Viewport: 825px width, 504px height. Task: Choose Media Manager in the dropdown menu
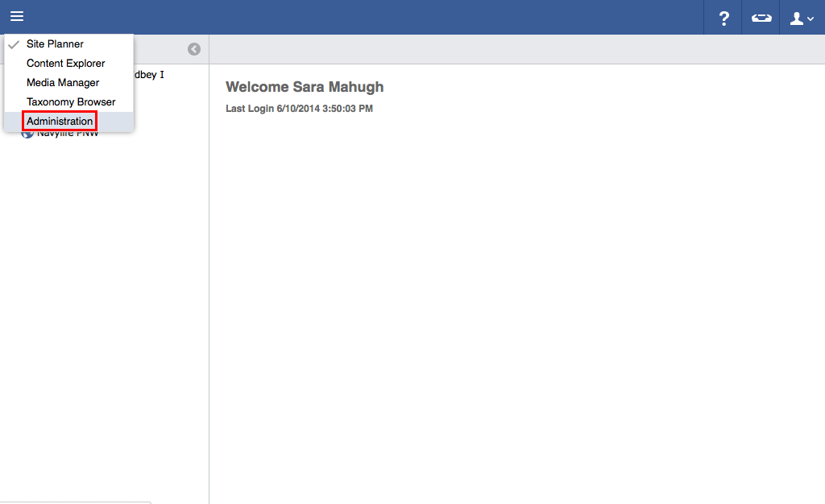click(x=63, y=83)
